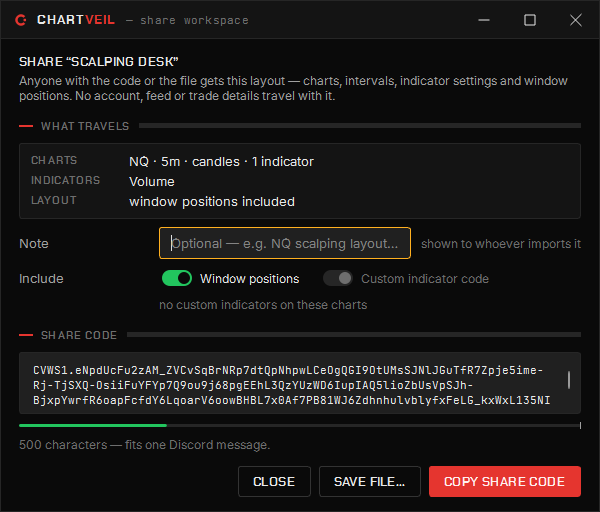Click the "Include" row label
The height and width of the screenshot is (512, 600).
pyautogui.click(x=41, y=279)
